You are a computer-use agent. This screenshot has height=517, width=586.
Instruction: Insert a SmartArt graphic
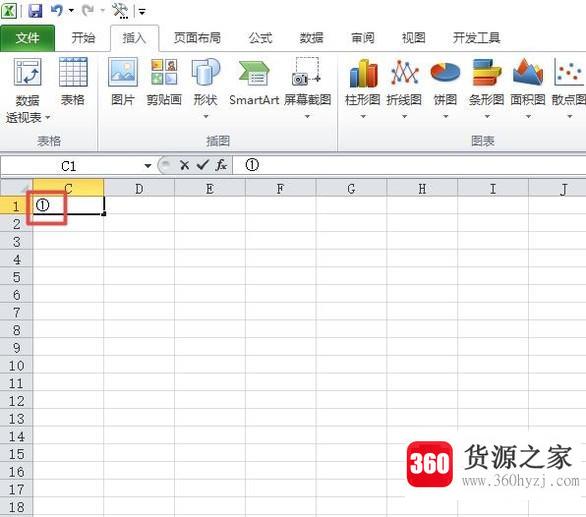point(254,82)
